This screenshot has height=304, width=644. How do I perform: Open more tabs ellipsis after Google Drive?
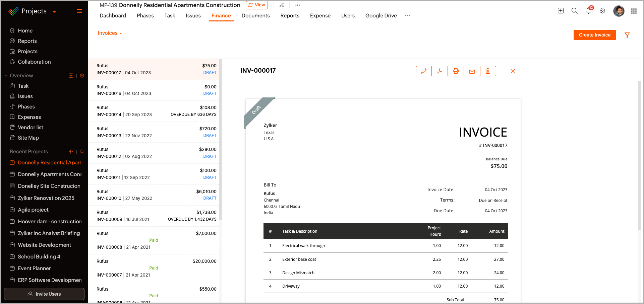(x=407, y=15)
